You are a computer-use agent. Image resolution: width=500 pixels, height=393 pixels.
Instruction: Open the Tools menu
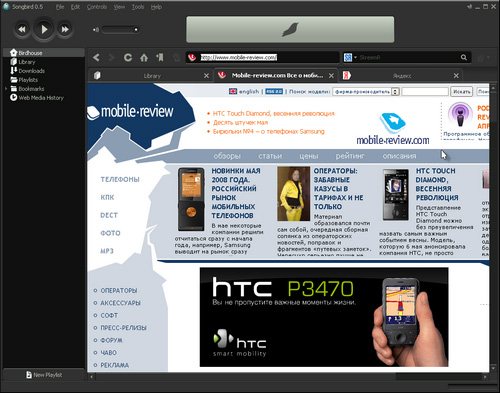(x=138, y=7)
